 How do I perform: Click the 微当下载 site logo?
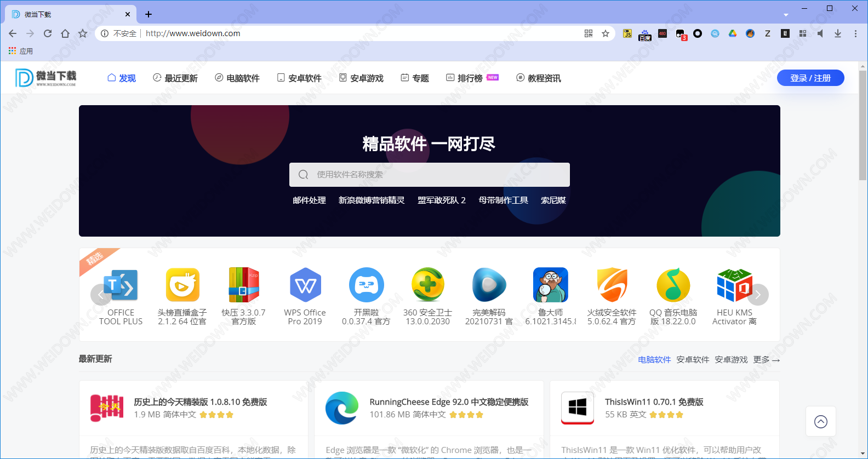pyautogui.click(x=45, y=78)
